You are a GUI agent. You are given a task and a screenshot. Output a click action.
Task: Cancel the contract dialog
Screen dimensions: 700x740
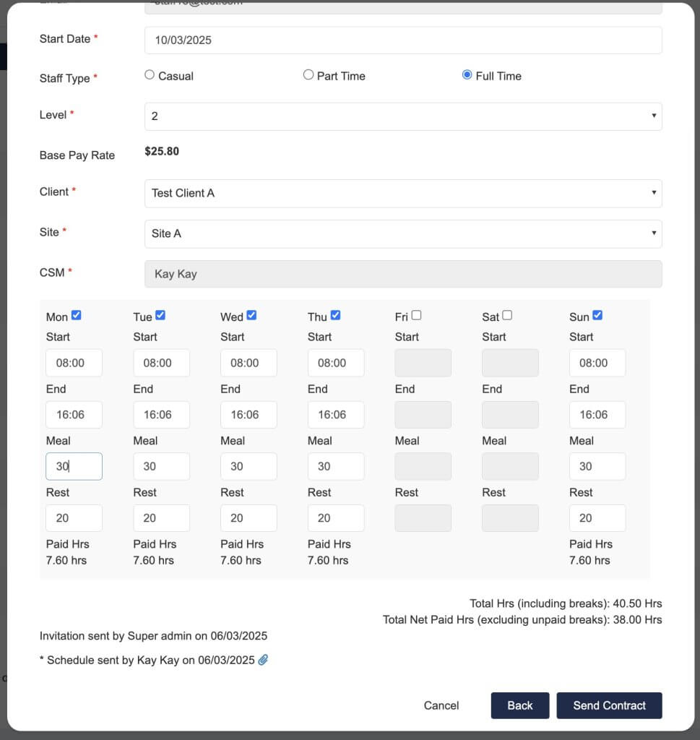point(441,705)
